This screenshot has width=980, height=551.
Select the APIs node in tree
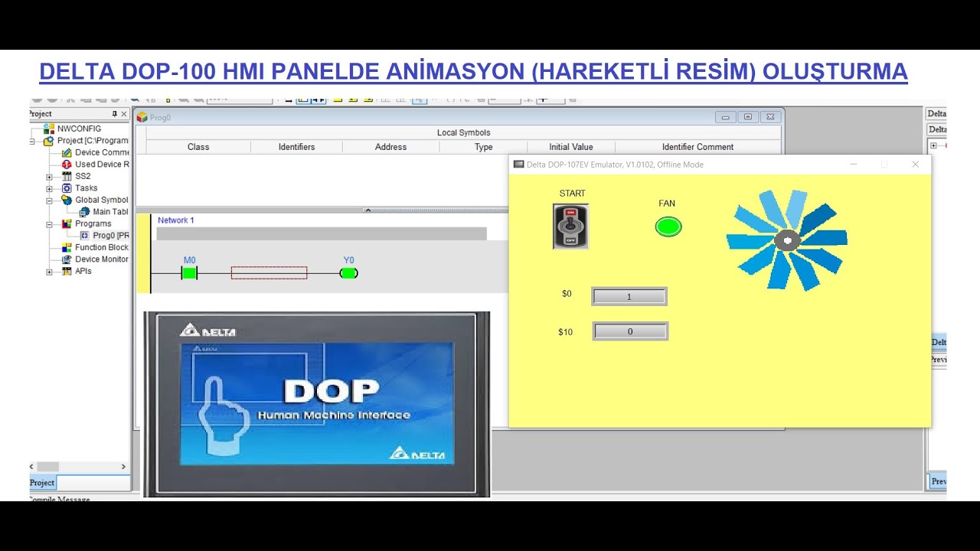tap(83, 272)
